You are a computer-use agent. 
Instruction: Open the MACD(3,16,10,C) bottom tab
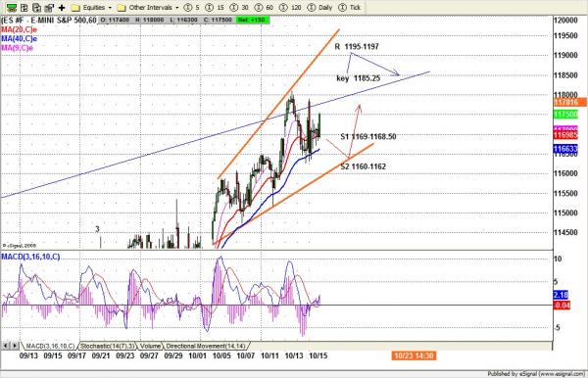(49, 346)
